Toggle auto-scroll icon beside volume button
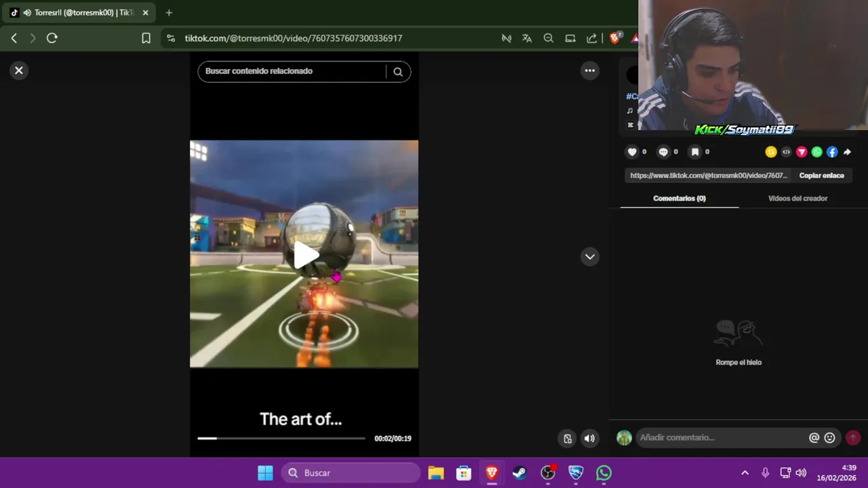This screenshot has width=868, height=488. click(568, 439)
